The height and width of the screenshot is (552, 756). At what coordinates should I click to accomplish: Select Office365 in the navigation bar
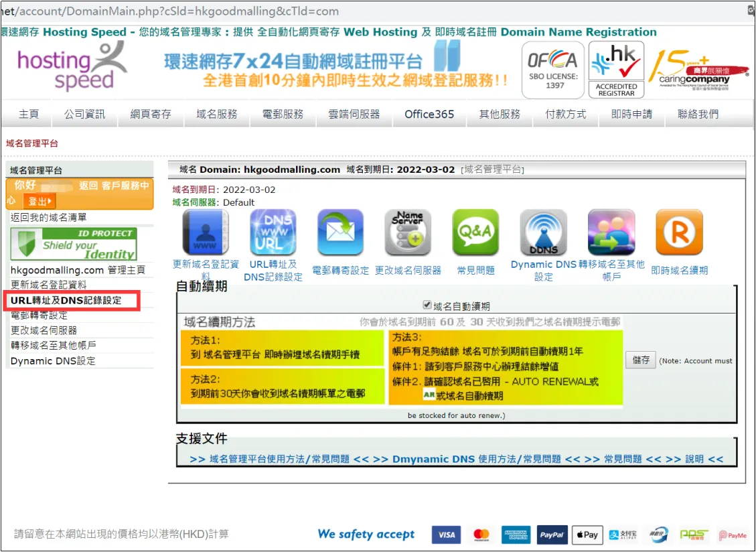(x=429, y=114)
